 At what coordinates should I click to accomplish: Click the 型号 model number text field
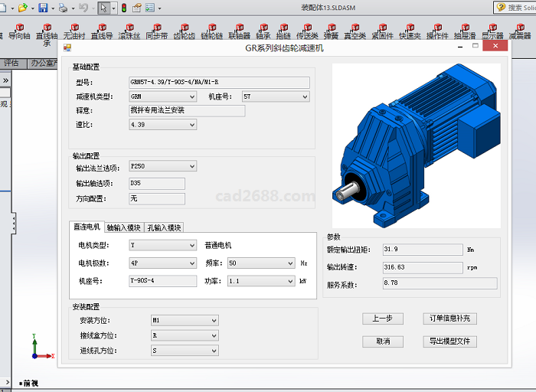click(x=219, y=83)
